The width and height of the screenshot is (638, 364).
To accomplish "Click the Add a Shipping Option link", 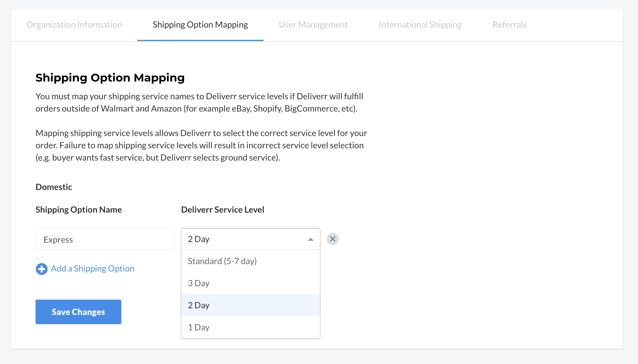I will pos(93,268).
